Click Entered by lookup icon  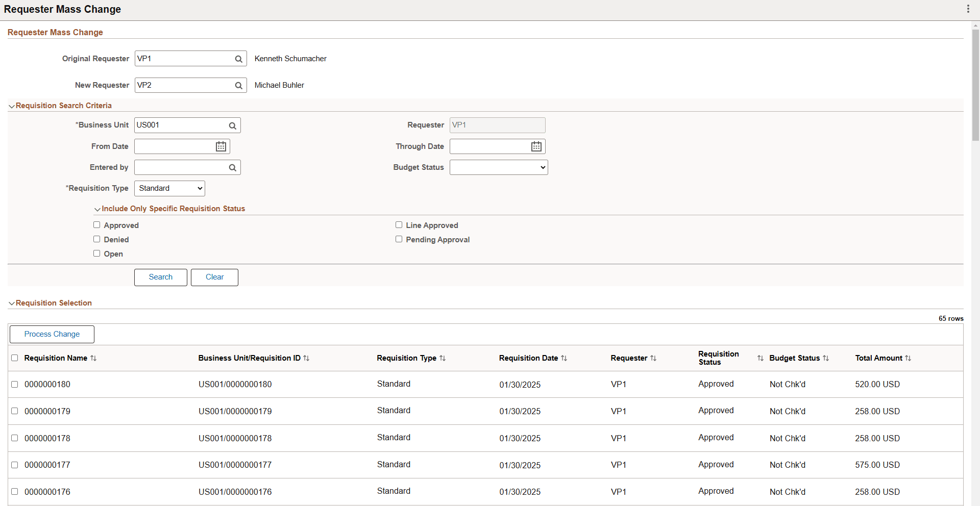click(232, 167)
